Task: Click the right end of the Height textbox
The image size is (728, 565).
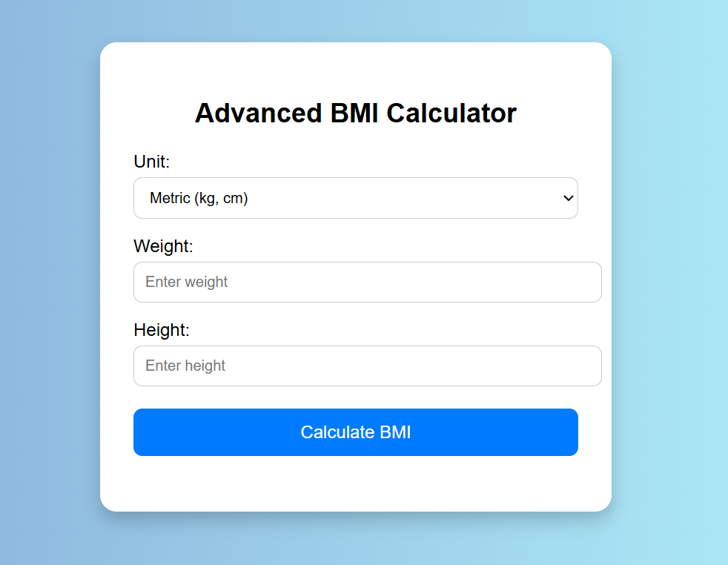Action: pyautogui.click(x=589, y=366)
